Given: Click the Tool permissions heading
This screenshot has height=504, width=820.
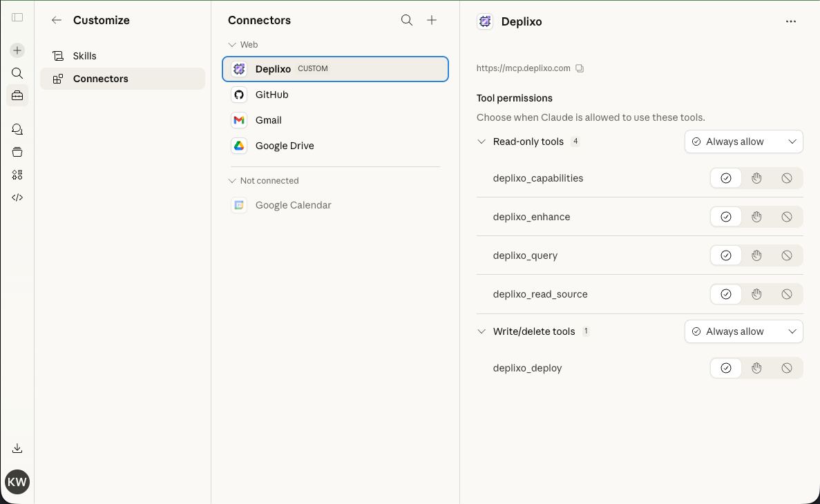Looking at the screenshot, I should click(514, 98).
